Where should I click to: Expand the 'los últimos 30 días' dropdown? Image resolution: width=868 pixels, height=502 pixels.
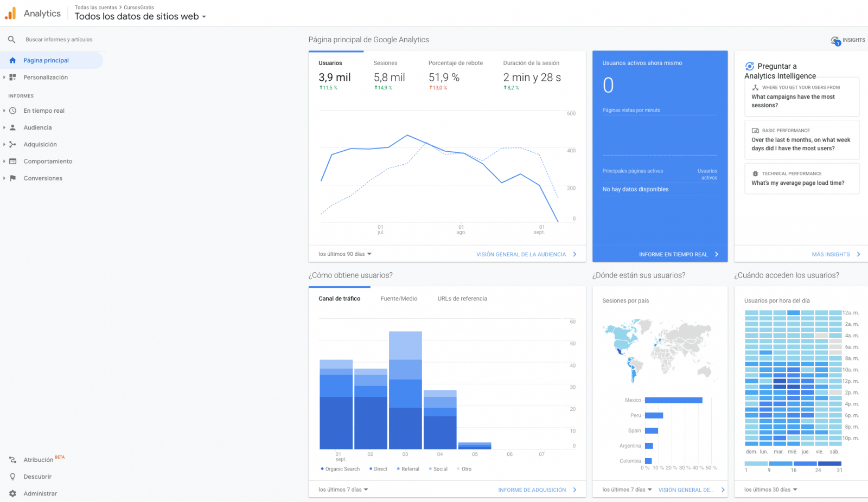pos(769,489)
